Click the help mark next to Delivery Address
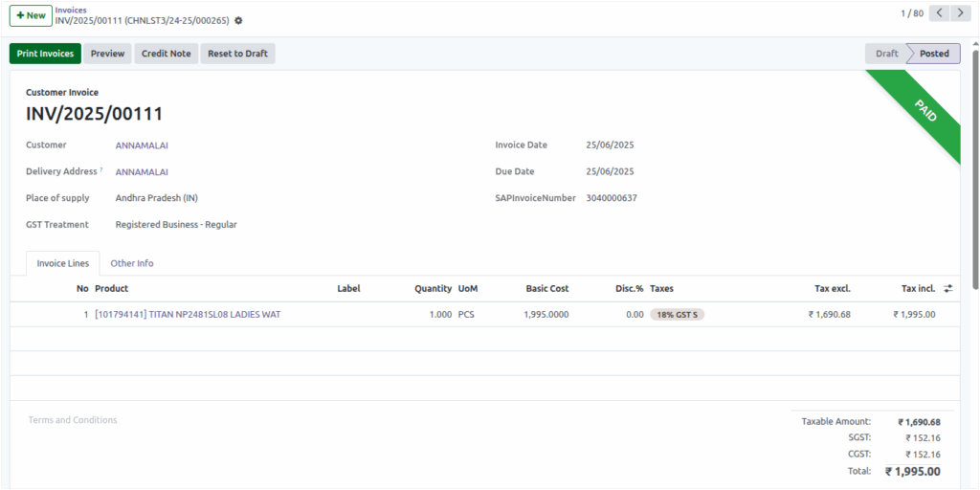 click(101, 169)
